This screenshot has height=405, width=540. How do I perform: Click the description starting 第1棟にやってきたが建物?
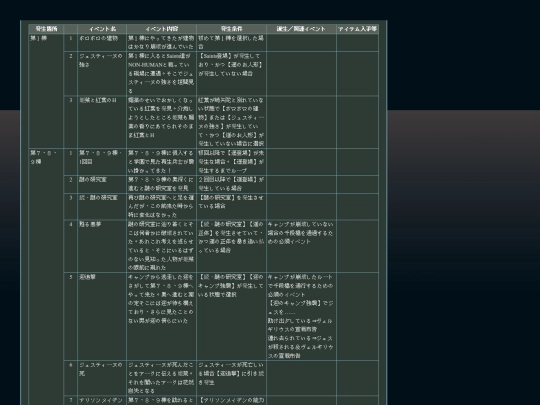[162, 42]
